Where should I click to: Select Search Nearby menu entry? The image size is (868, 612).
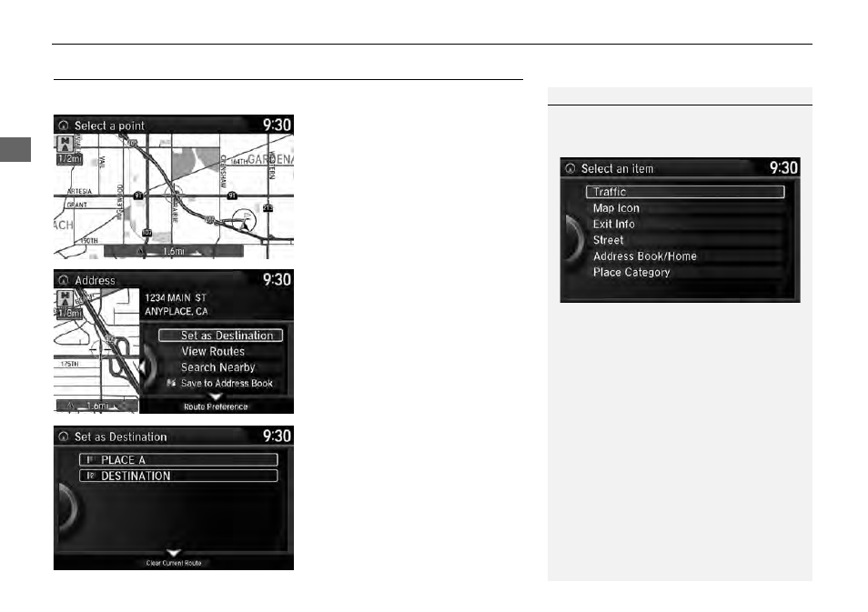218,367
